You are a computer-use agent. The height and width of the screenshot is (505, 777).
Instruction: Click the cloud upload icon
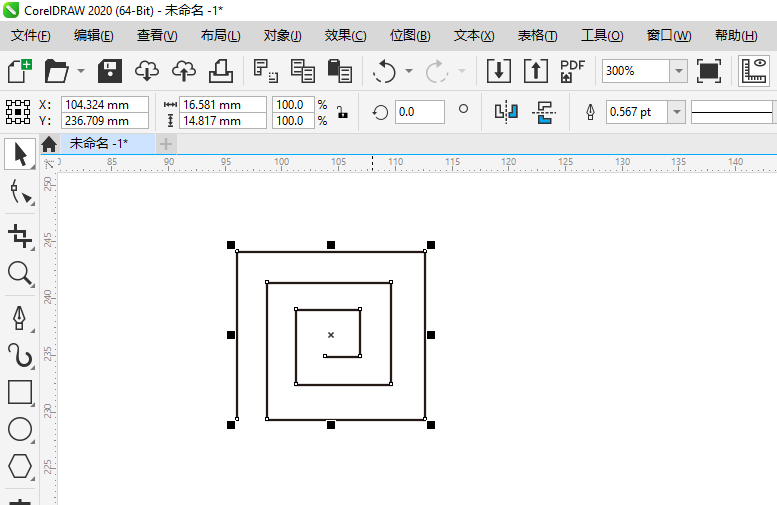pos(184,71)
